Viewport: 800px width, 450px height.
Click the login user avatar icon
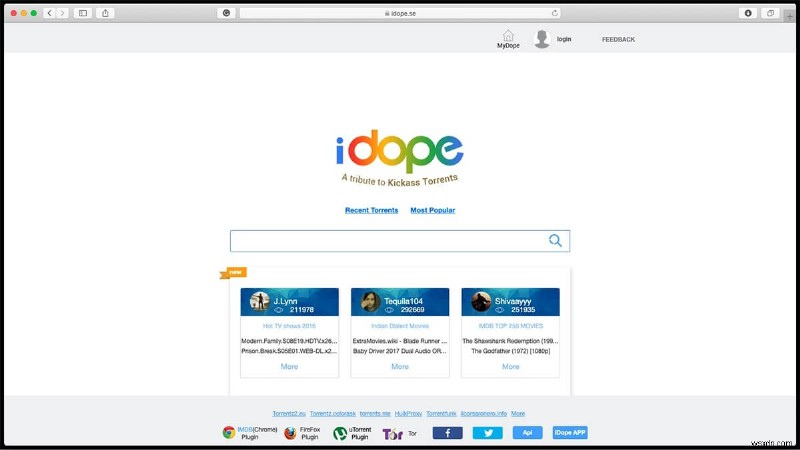click(542, 39)
